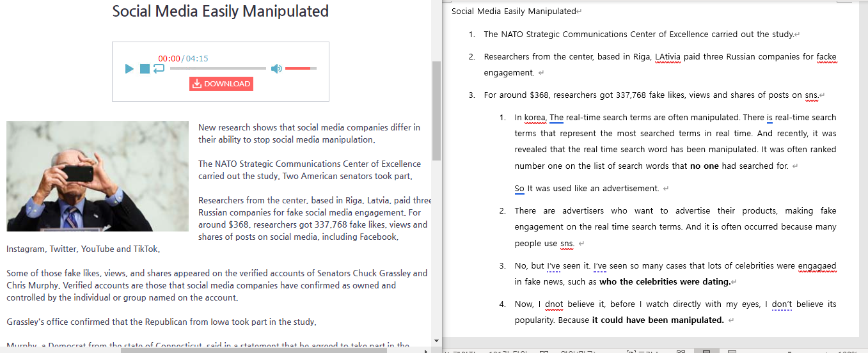Click the 'Grassley's office confirmed' sentence

point(161,322)
